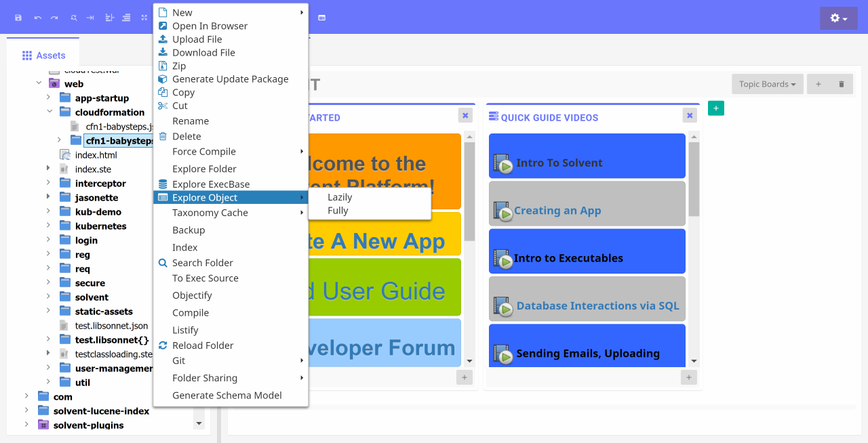The height and width of the screenshot is (443, 868).
Task: Close the Quick Guide Videos panel
Action: click(690, 116)
